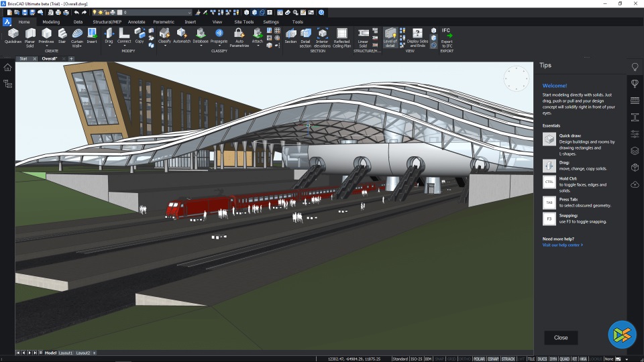
Task: Toggle POLAR tracking in status bar
Action: (x=479, y=359)
